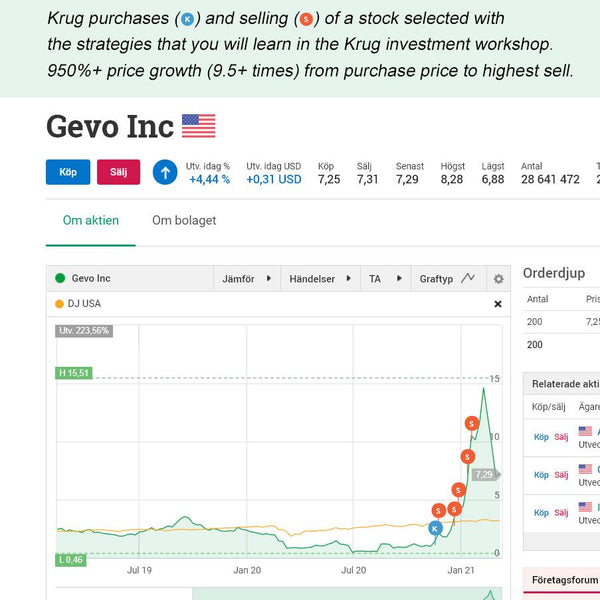The image size is (600, 600).
Task: Switch to the Om aktien tab
Action: click(x=91, y=220)
